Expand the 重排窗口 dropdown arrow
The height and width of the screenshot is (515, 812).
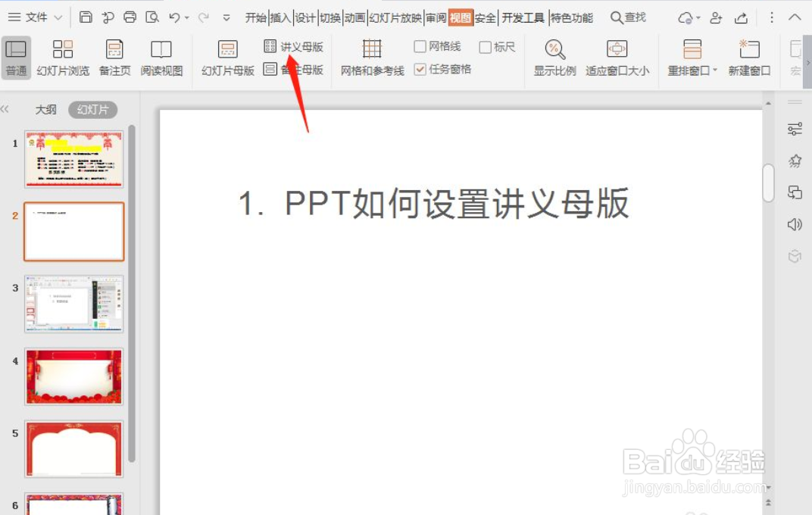tap(715, 70)
